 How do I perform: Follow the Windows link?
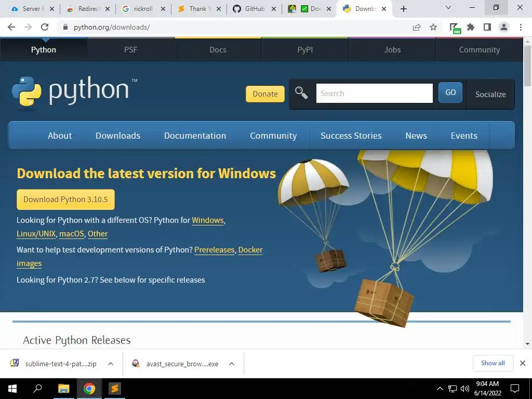coord(208,220)
